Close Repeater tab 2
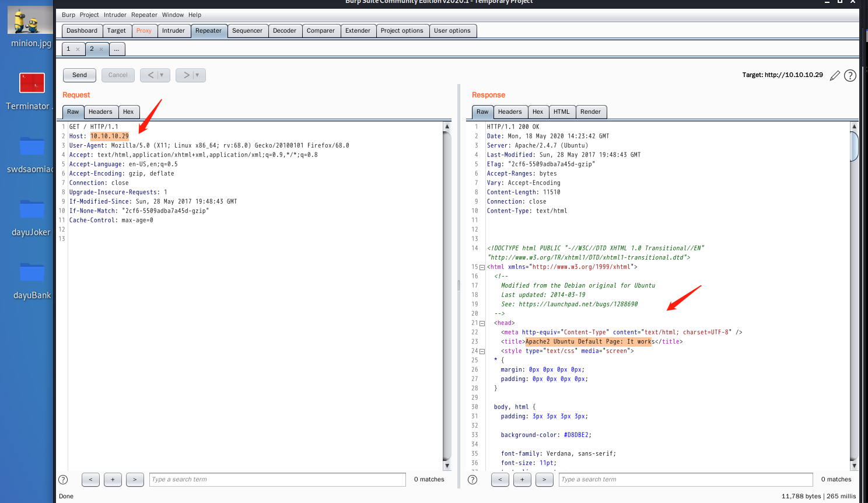Screen dimensions: 868x503 click(x=101, y=49)
